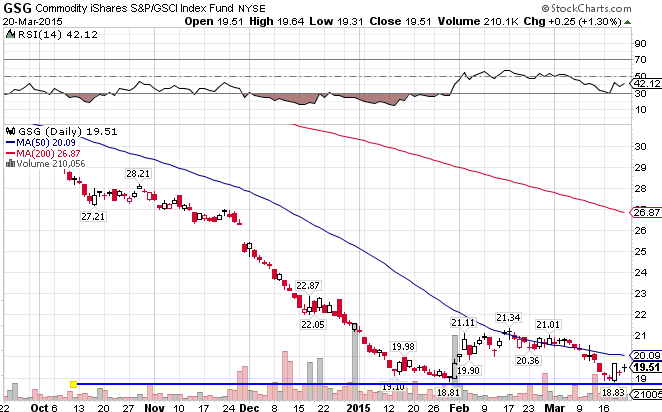The height and width of the screenshot is (412, 662).
Task: Click the 42.12 RSI value tag on the right axis
Action: pos(646,84)
